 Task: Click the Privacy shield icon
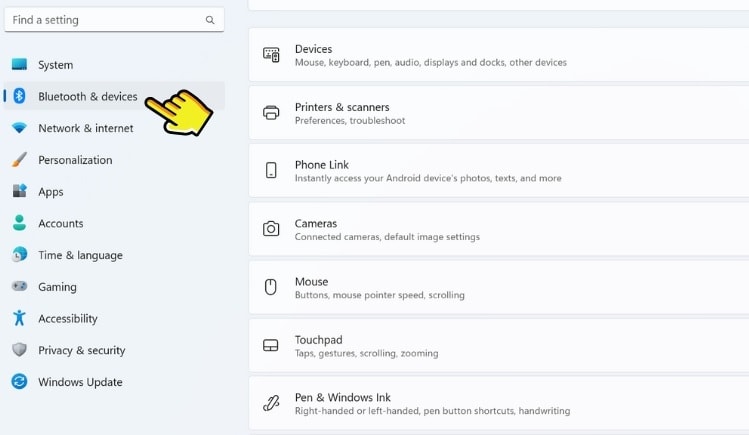coord(19,350)
